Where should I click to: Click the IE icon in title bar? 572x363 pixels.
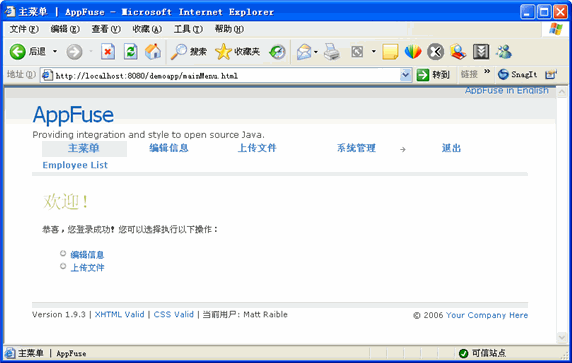point(10,12)
